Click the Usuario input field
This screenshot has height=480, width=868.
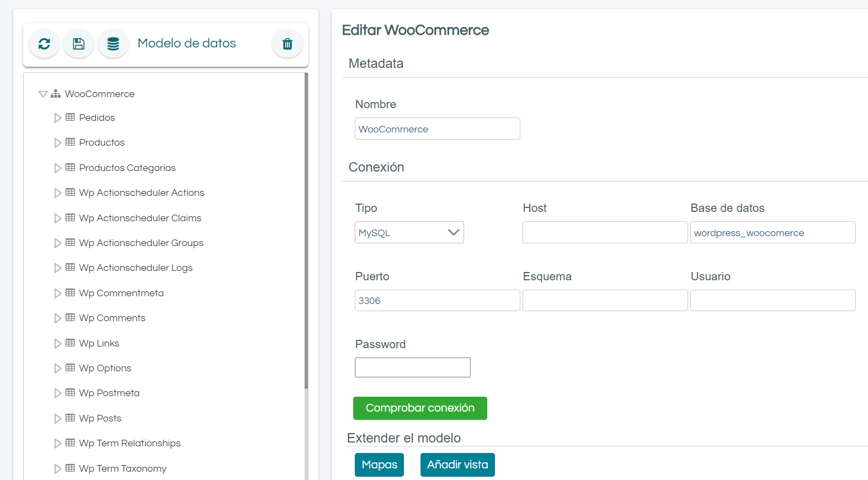pos(773,301)
